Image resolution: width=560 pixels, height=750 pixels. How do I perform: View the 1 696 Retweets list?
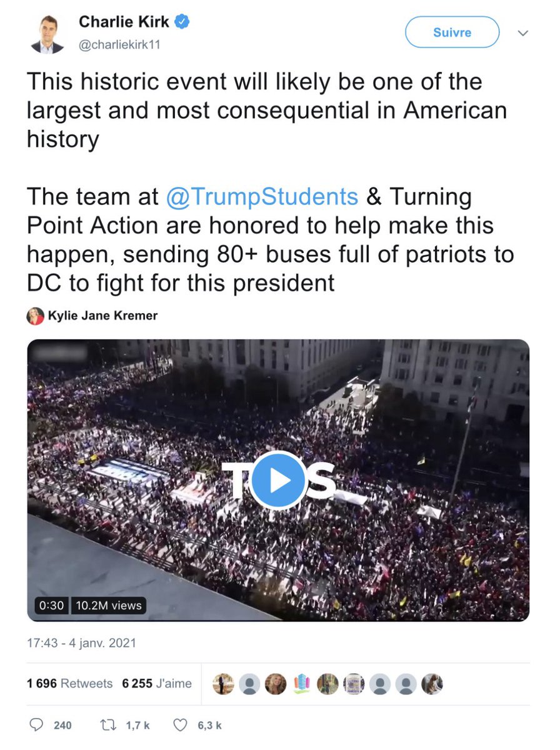tap(69, 684)
